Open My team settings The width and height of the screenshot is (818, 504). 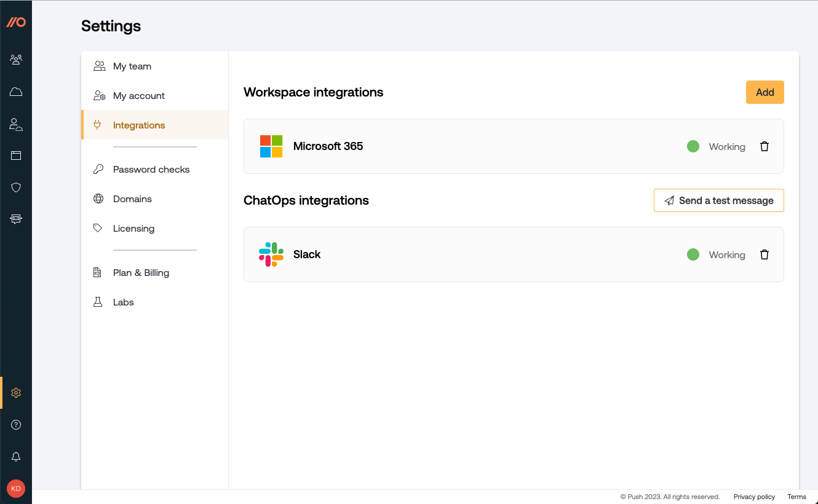(155, 66)
